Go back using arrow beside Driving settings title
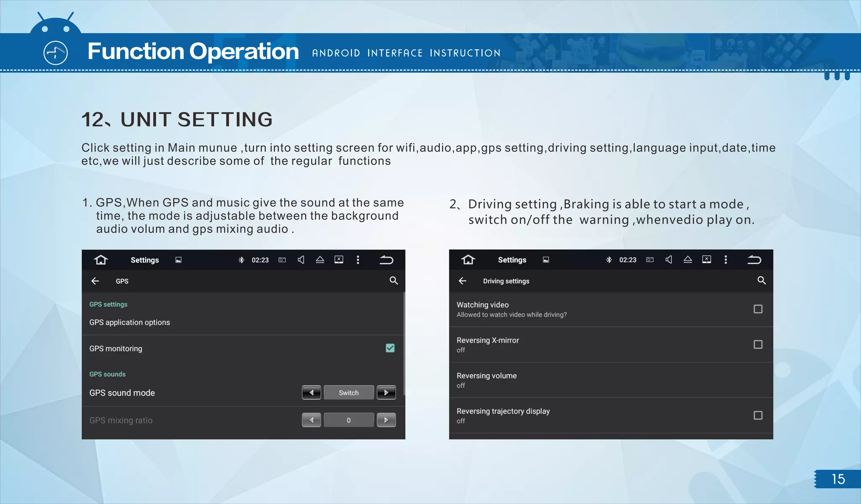The width and height of the screenshot is (861, 504). pos(462,281)
